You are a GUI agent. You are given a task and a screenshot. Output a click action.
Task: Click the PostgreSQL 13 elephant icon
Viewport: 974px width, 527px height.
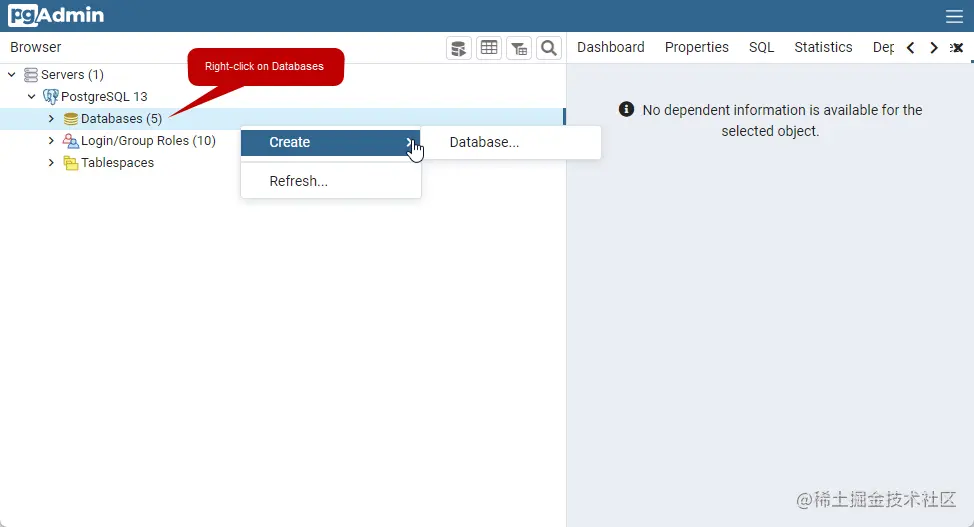[x=50, y=96]
